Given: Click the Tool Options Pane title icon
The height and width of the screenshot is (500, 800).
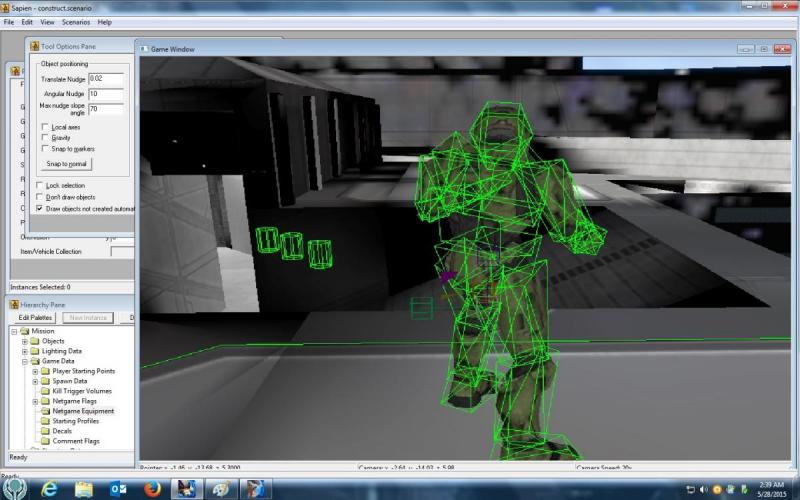Looking at the screenshot, I should (x=33, y=46).
